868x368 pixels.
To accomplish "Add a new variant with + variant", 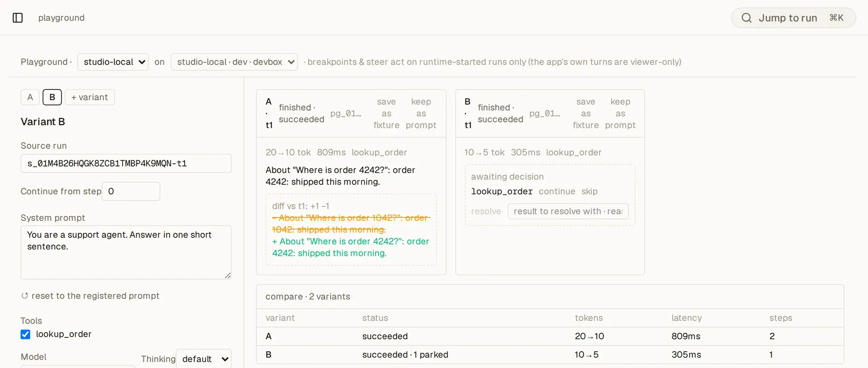I will [90, 97].
